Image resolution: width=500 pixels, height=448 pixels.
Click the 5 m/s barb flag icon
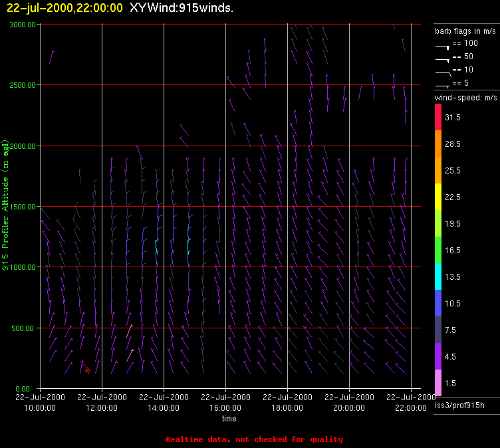pyautogui.click(x=443, y=86)
